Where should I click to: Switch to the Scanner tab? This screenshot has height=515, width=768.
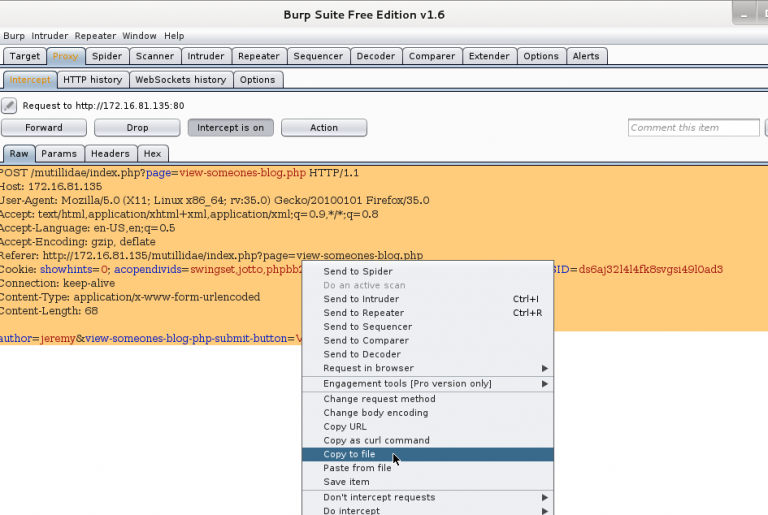pyautogui.click(x=155, y=56)
